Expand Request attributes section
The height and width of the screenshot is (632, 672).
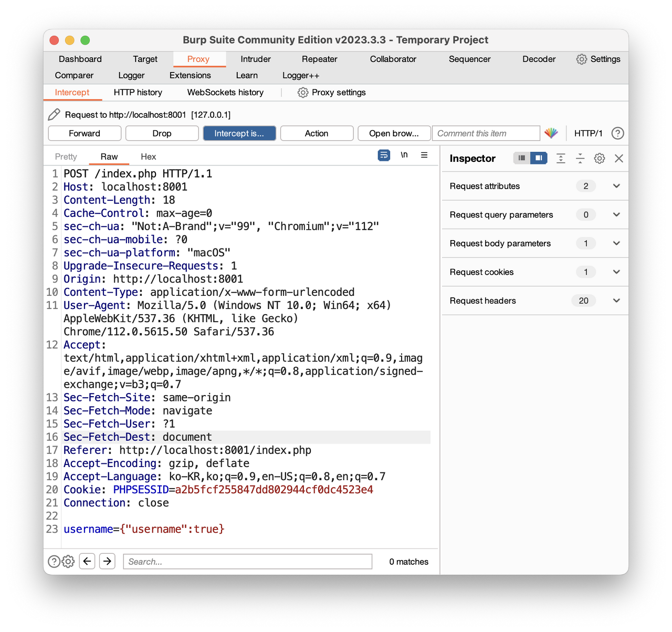point(616,186)
